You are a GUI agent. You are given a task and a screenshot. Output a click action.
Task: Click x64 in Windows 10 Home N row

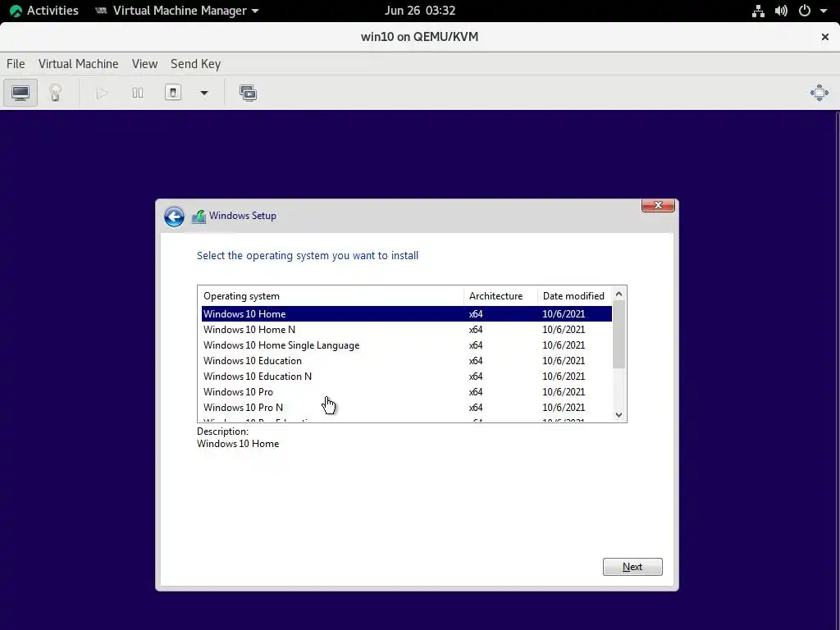coord(476,330)
